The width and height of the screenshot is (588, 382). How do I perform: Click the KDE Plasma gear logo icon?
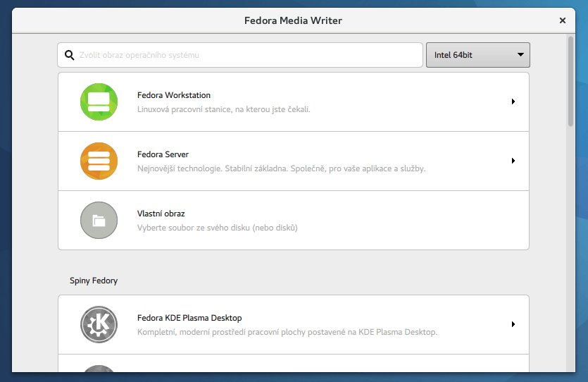click(99, 324)
